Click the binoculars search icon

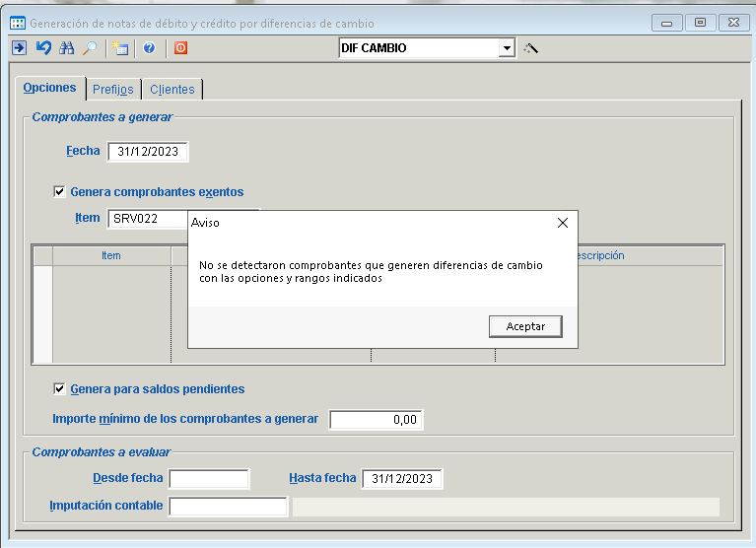click(67, 47)
